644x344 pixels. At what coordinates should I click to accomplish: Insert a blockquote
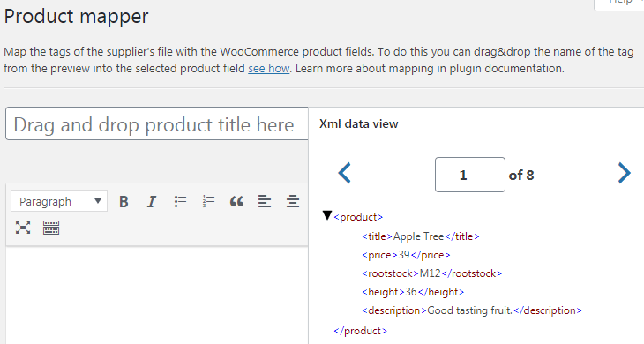click(x=236, y=202)
